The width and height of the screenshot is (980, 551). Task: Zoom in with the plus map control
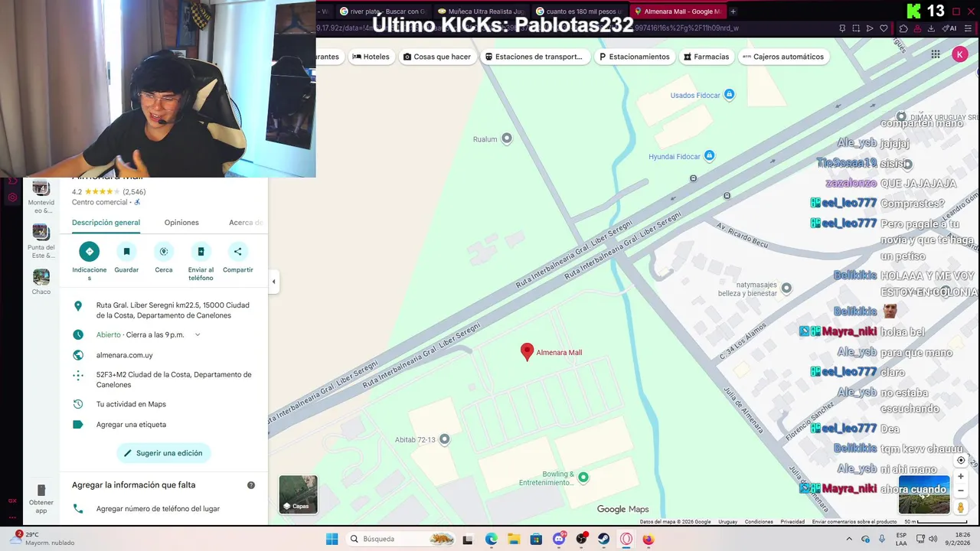[961, 476]
